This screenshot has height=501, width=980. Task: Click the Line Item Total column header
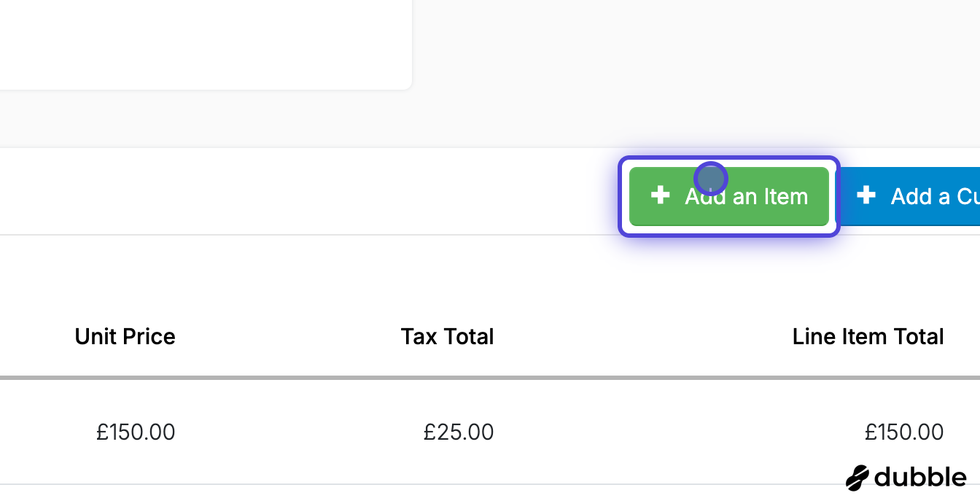[x=868, y=336]
